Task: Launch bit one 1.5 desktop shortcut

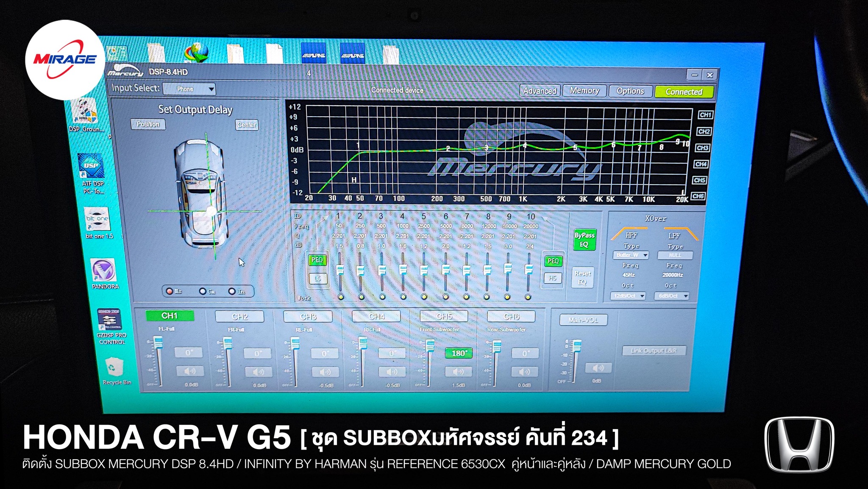Action: pyautogui.click(x=98, y=223)
